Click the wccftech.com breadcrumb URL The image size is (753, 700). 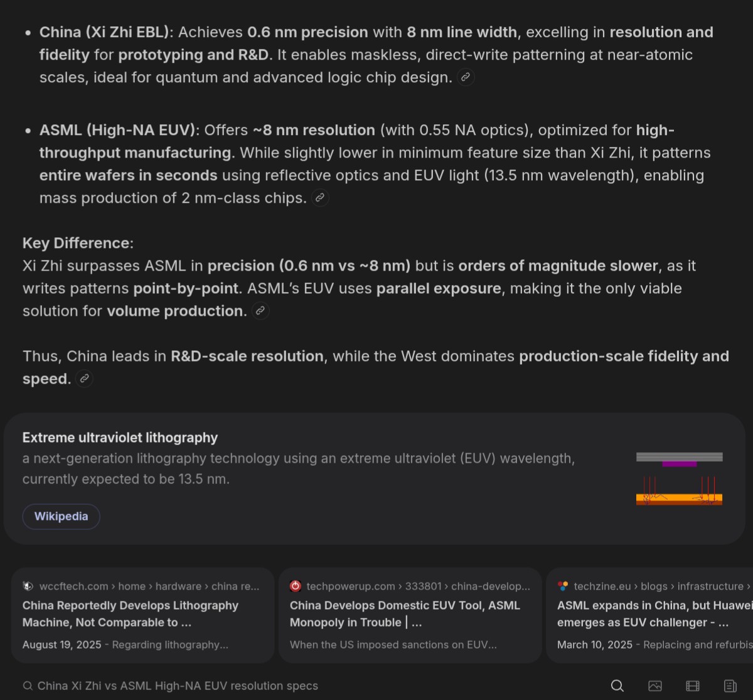point(149,586)
